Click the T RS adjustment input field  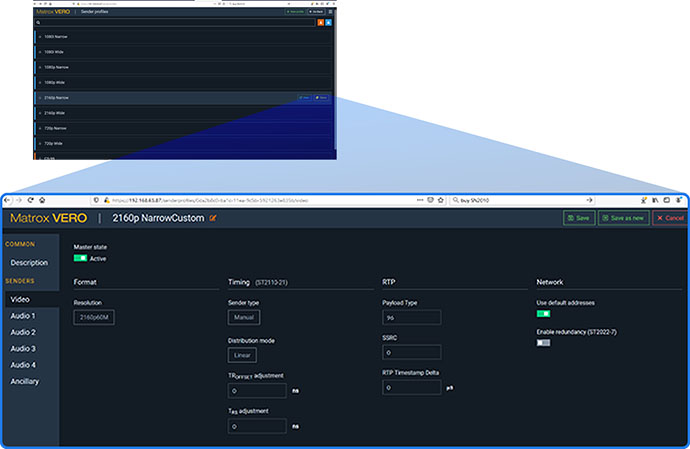tap(257, 426)
